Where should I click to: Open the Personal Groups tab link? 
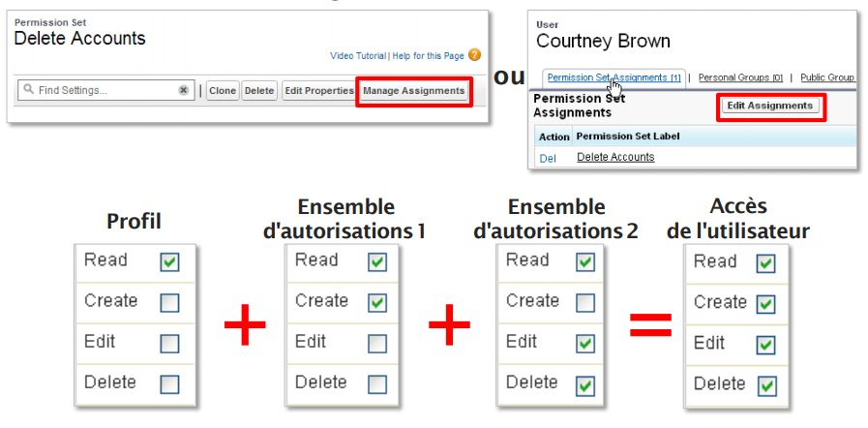point(740,77)
